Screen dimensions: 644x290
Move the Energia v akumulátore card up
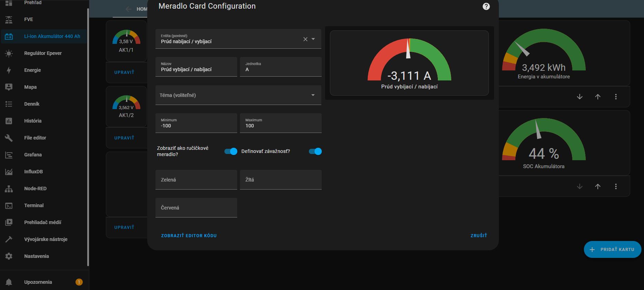point(598,97)
